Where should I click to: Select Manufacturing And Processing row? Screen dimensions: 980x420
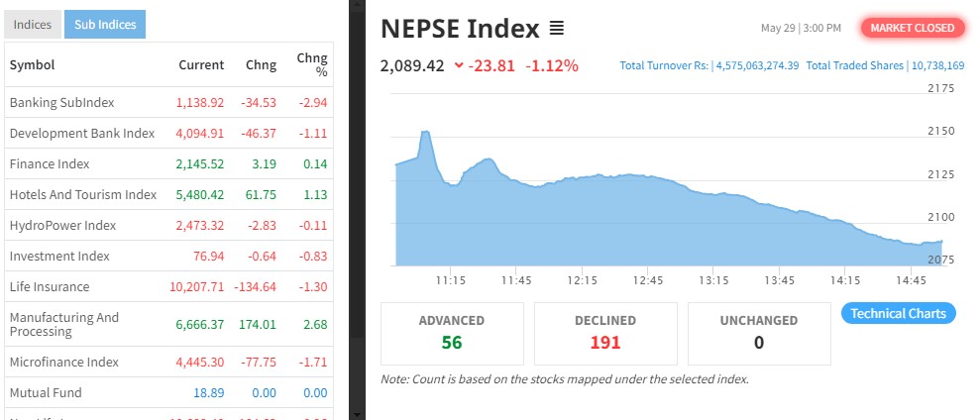click(x=63, y=324)
